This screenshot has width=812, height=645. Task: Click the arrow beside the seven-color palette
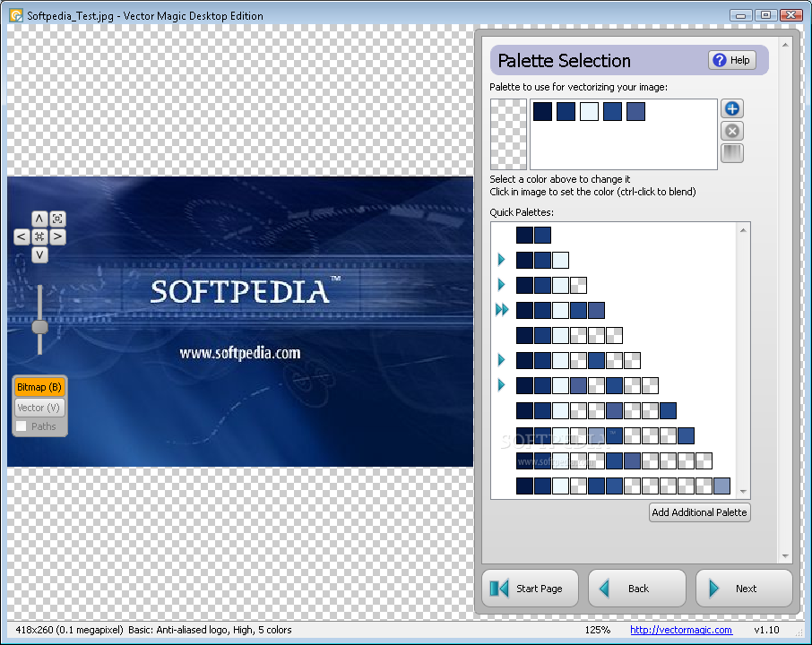(501, 360)
